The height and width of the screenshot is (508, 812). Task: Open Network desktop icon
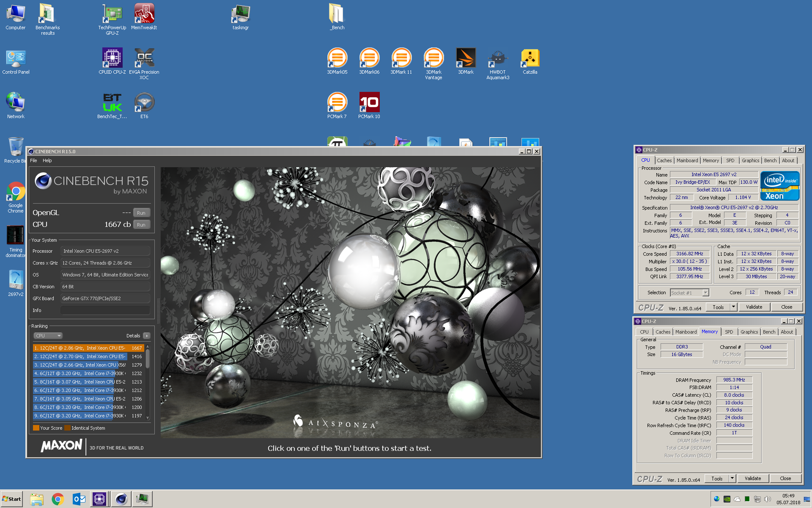16,106
